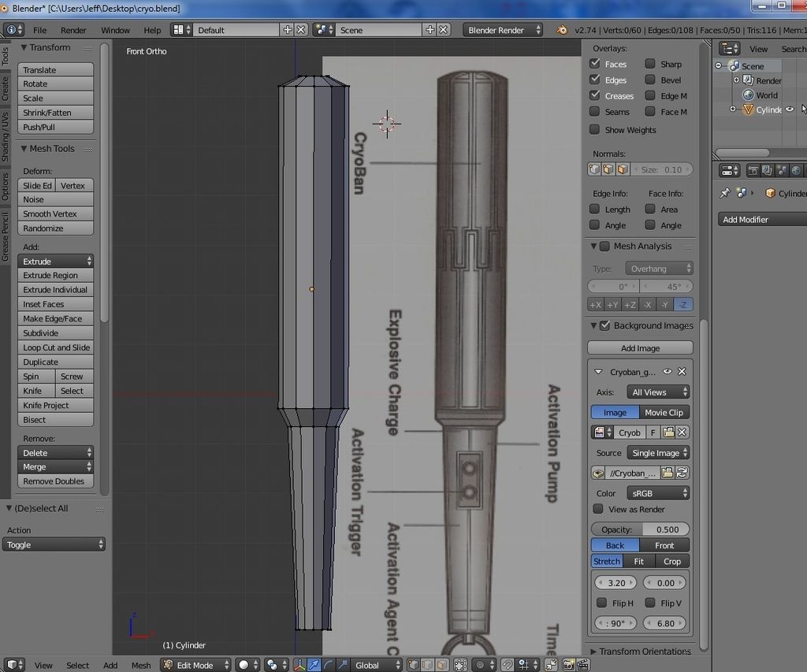Click the OpenGL render image camera icon

[x=568, y=665]
